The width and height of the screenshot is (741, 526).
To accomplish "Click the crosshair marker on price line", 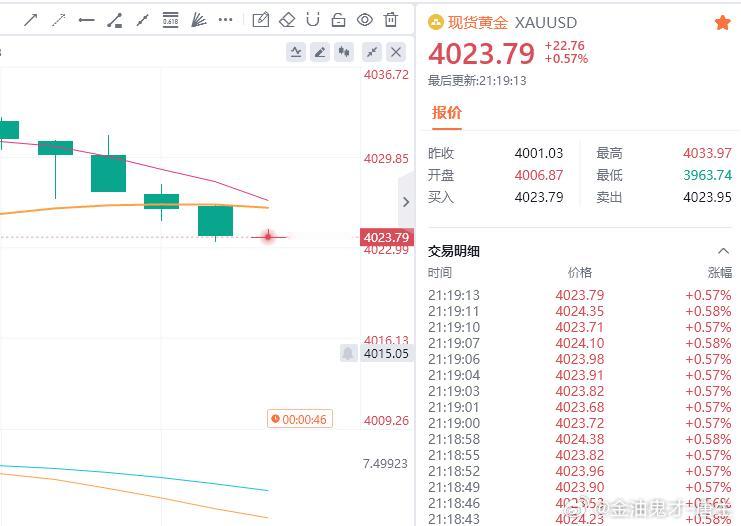I will coord(268,236).
